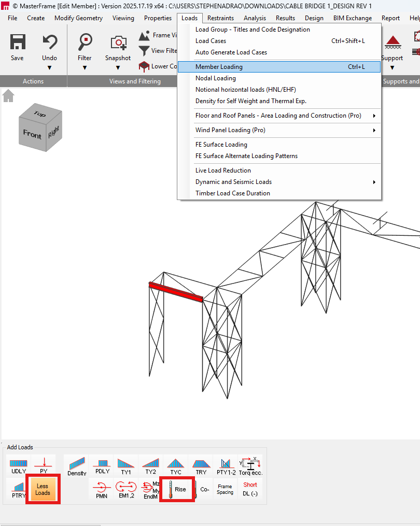Click the View Filter funnel icon
Screen dimensions: 420x526
[x=144, y=51]
